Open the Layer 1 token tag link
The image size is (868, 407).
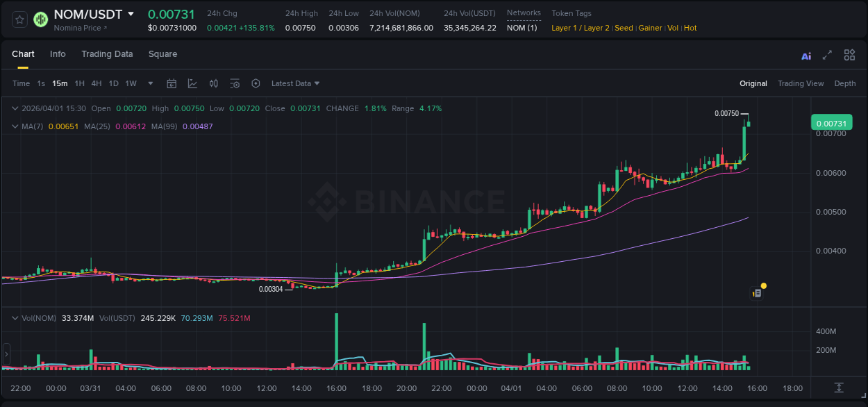(x=565, y=28)
